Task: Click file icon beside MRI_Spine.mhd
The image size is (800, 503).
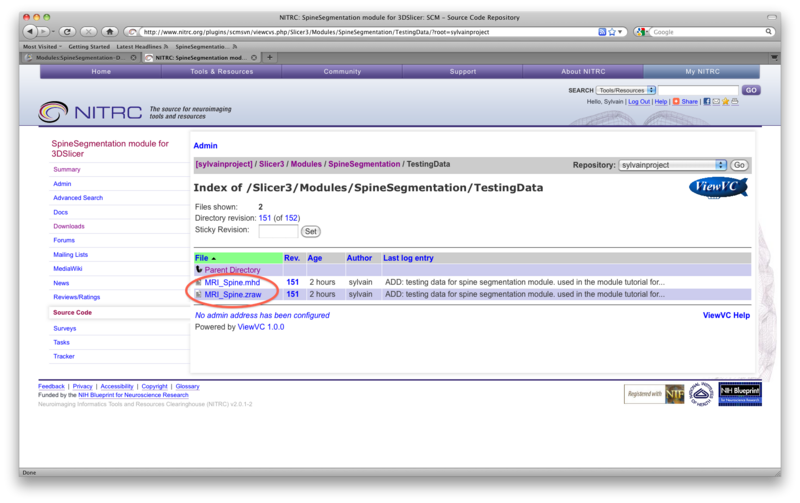Action: coord(198,282)
